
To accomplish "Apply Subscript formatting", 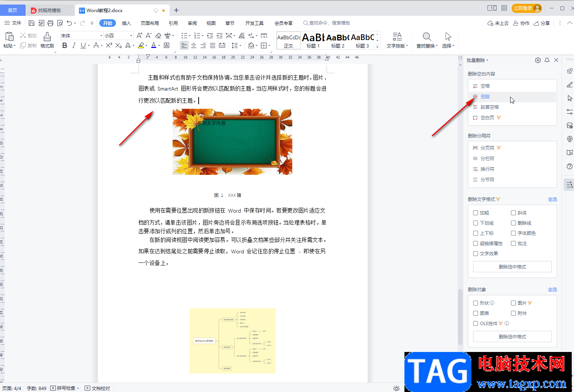I will click(119, 45).
